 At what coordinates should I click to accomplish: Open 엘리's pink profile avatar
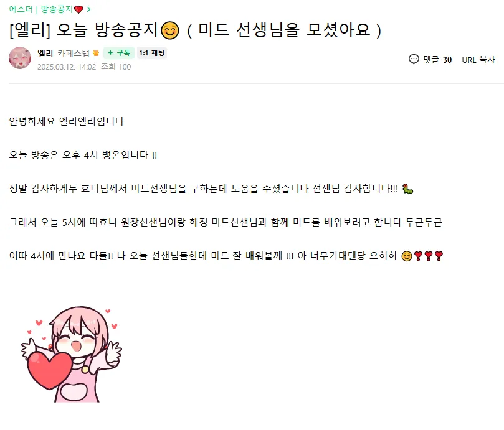click(20, 58)
